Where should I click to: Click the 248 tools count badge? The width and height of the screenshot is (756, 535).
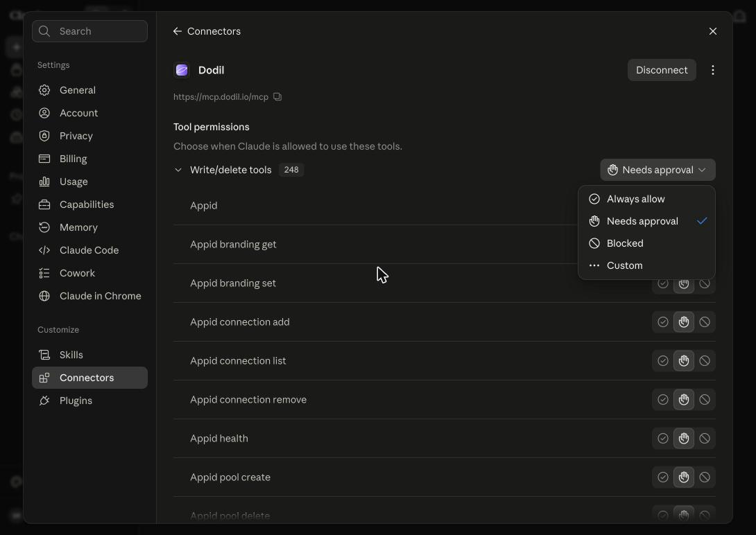pos(291,170)
